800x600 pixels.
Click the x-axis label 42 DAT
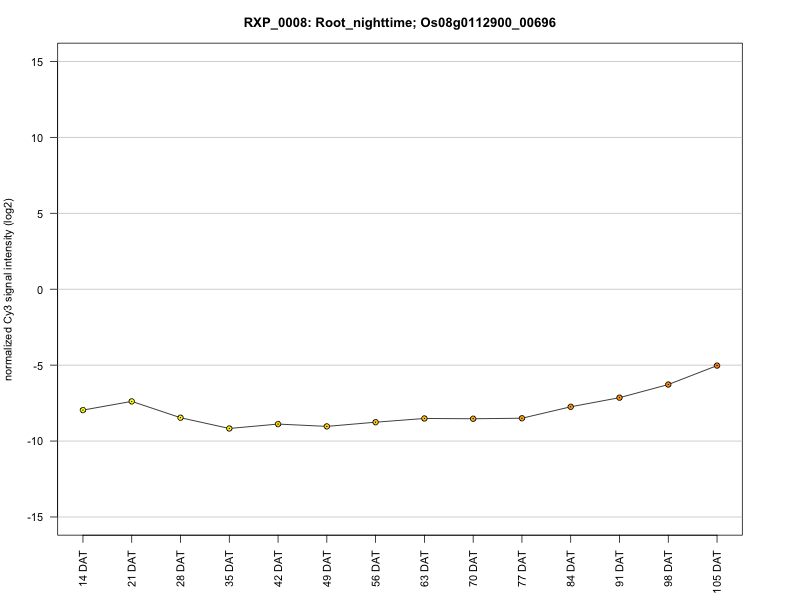(278, 568)
